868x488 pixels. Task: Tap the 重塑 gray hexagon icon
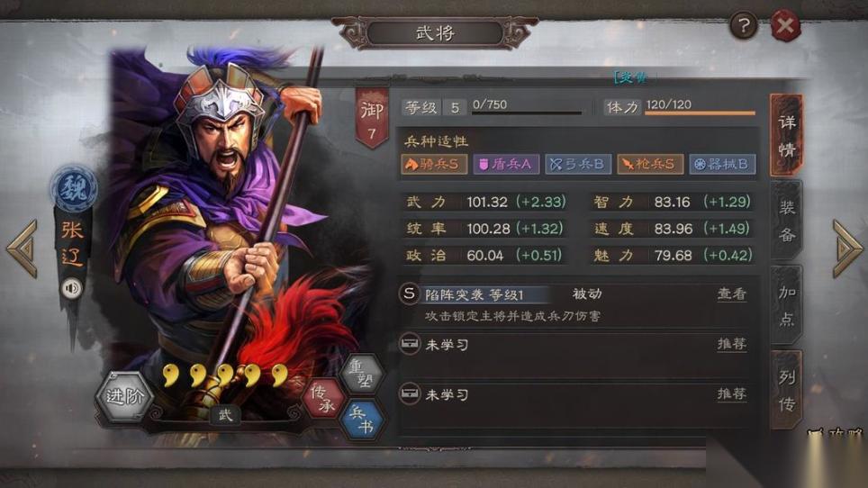pyautogui.click(x=361, y=374)
